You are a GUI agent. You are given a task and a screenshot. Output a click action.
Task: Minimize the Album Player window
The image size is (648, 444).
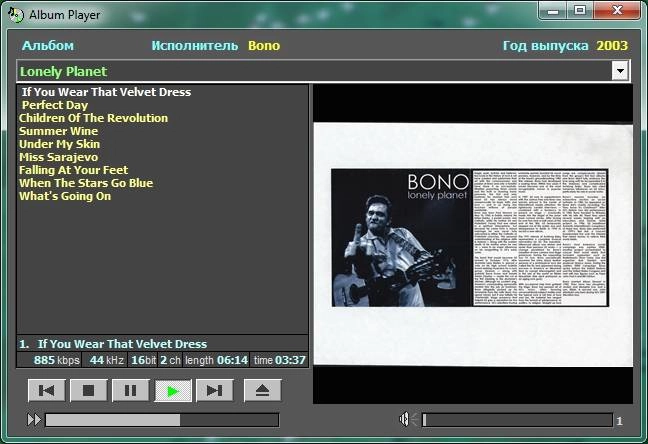553,10
